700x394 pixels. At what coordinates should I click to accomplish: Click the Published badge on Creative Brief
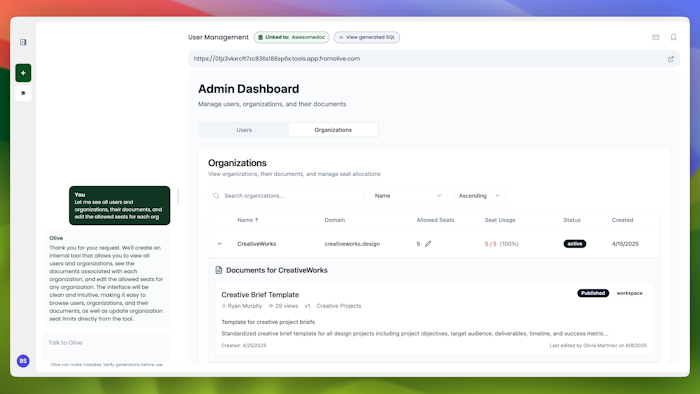[x=593, y=293]
